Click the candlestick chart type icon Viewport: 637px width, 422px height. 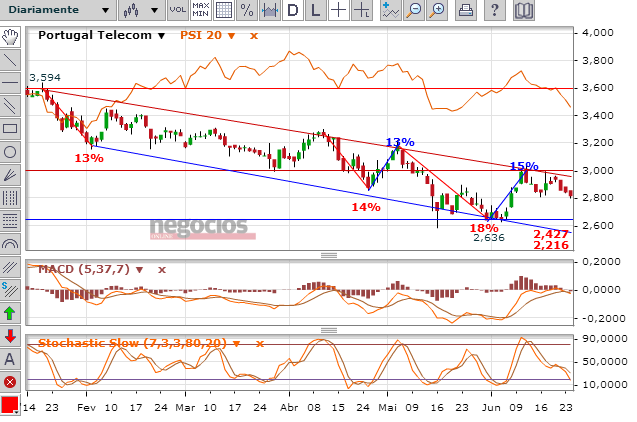[131, 10]
